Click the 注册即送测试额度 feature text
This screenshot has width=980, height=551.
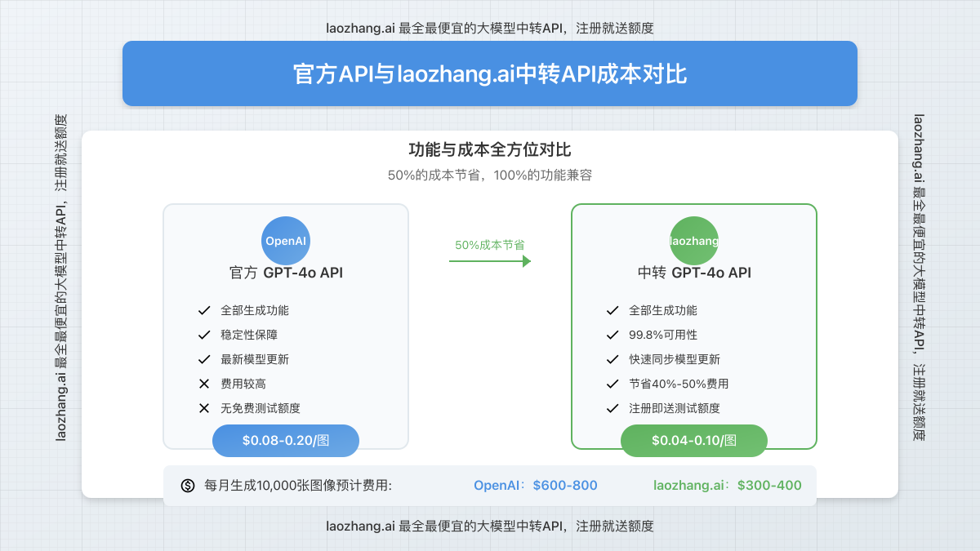[x=675, y=408]
